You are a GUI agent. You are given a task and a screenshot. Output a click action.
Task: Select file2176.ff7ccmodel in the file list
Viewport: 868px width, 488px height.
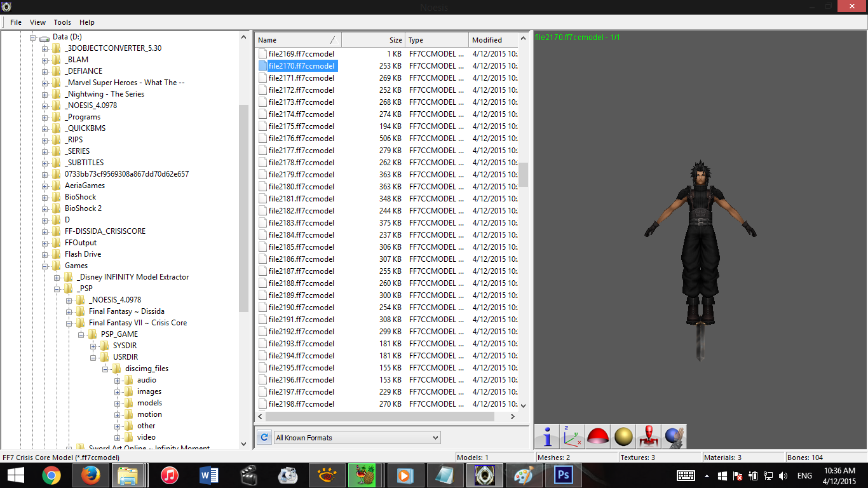(301, 138)
